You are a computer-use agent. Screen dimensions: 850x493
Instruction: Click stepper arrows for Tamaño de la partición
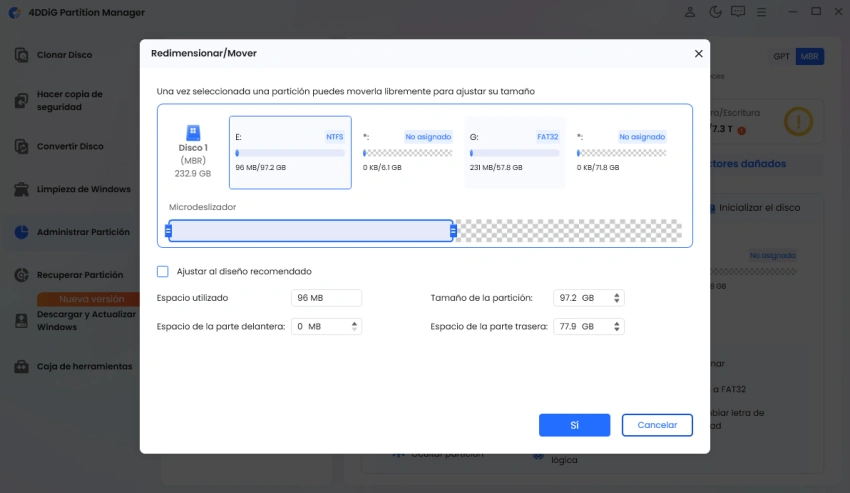(616, 298)
